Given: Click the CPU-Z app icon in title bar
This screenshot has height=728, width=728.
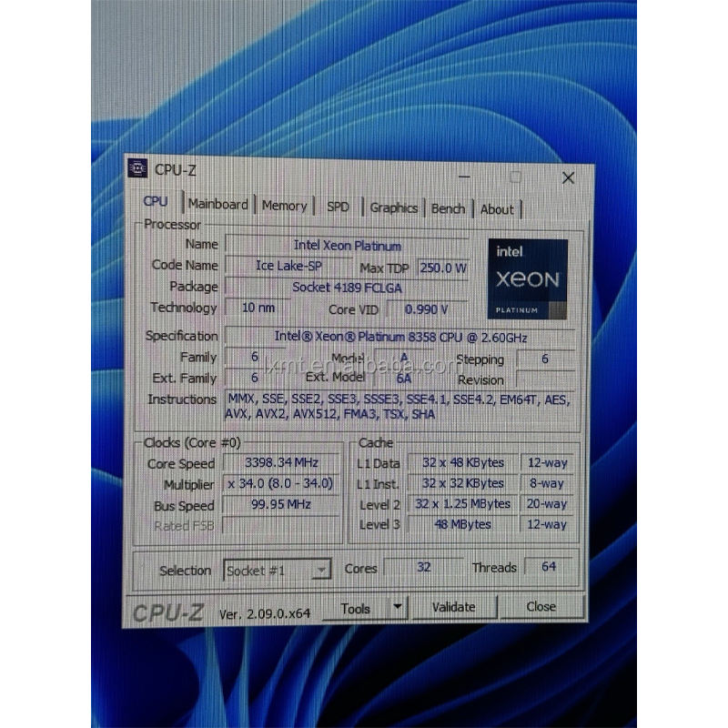Looking at the screenshot, I should (138, 168).
